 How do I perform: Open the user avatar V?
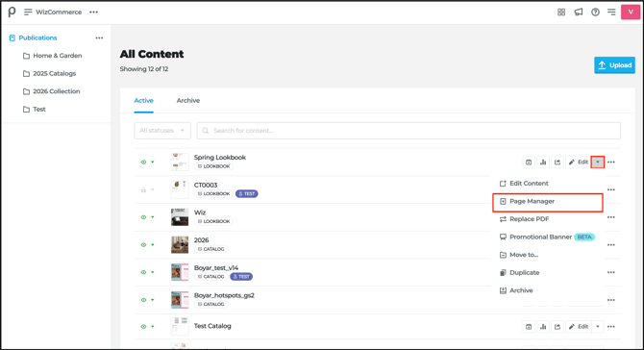(x=631, y=12)
